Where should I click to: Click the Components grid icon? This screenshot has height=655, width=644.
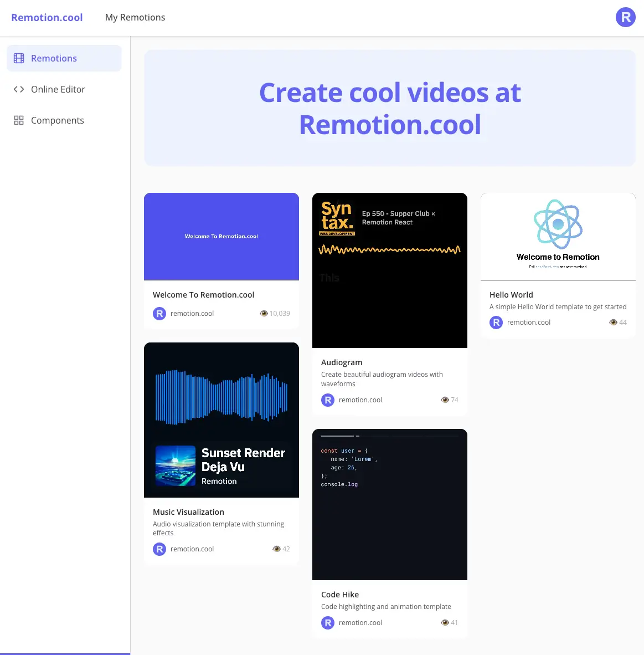[18, 120]
